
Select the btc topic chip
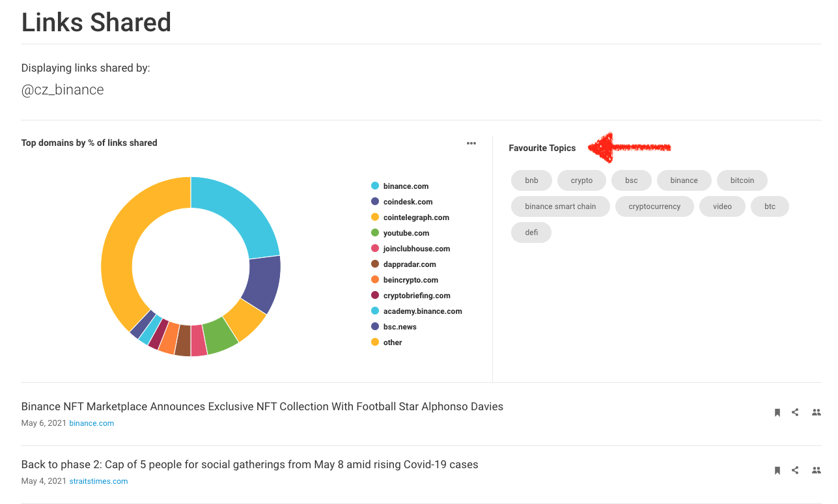point(770,206)
